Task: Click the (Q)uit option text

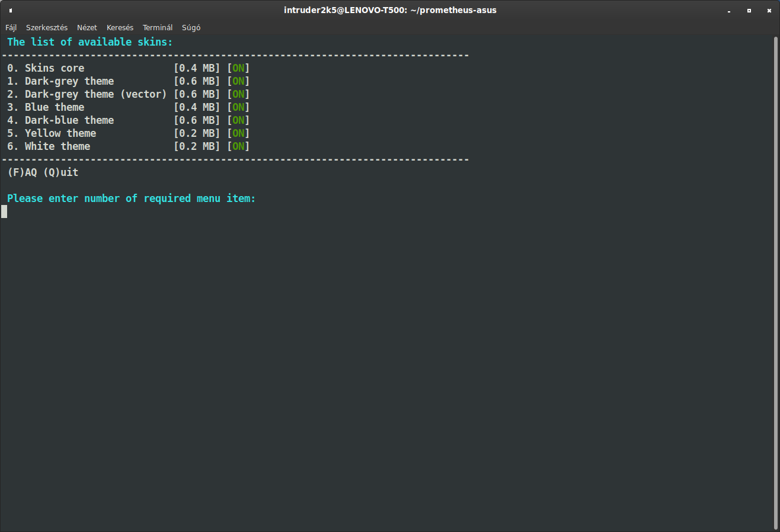Action: pos(60,172)
